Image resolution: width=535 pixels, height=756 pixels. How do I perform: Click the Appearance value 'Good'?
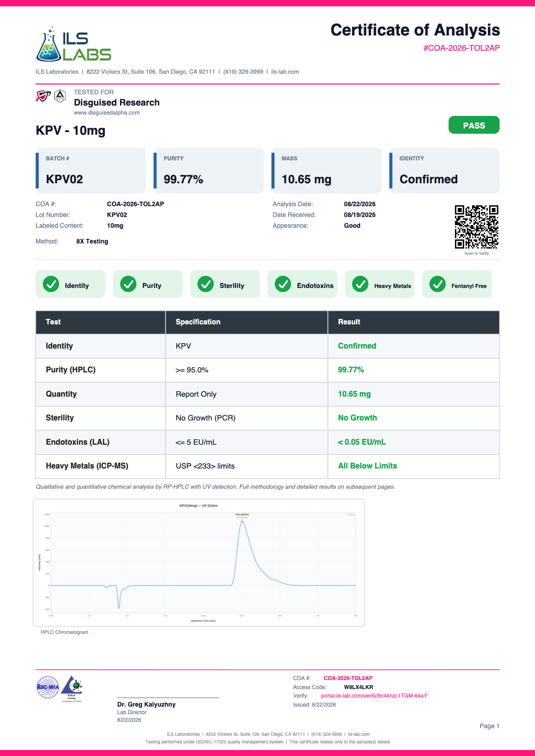(x=352, y=225)
